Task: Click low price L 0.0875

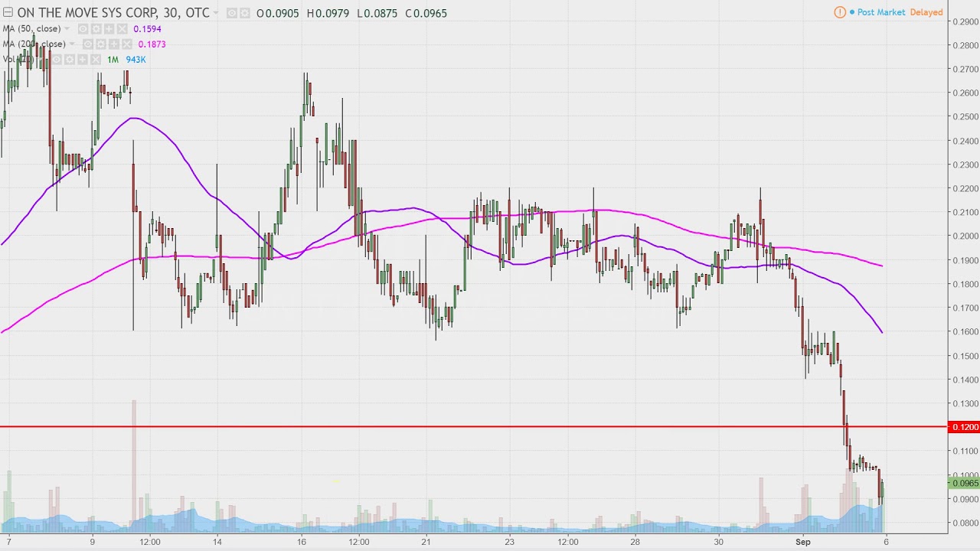Action: 377,13
